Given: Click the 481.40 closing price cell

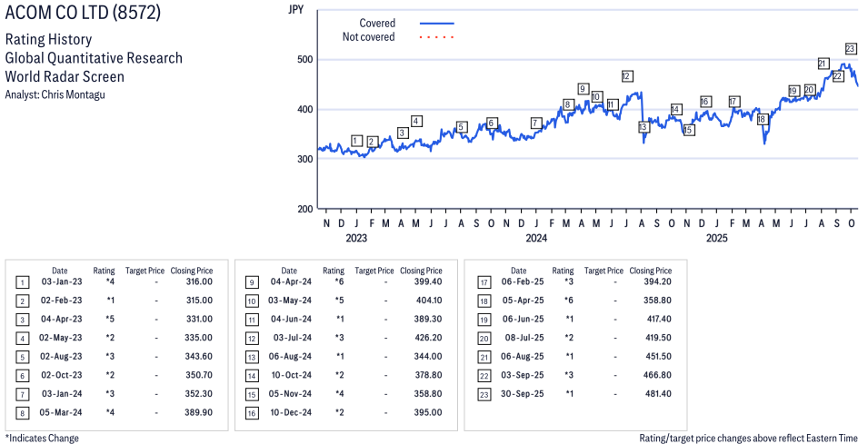Looking at the screenshot, I should pos(656,393).
